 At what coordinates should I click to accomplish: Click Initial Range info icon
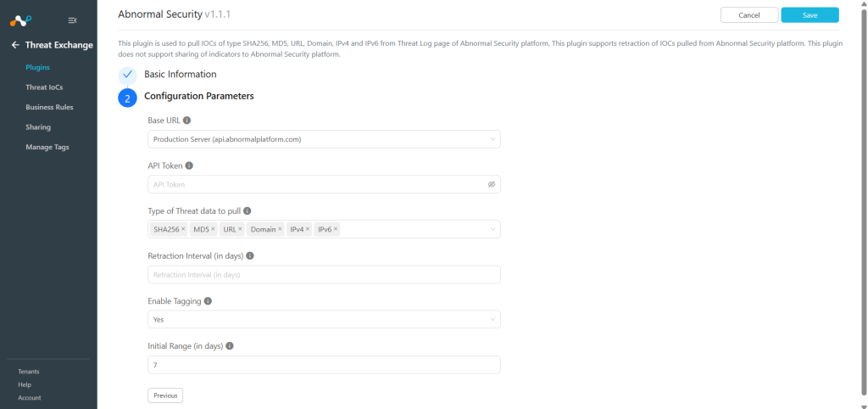coord(230,346)
